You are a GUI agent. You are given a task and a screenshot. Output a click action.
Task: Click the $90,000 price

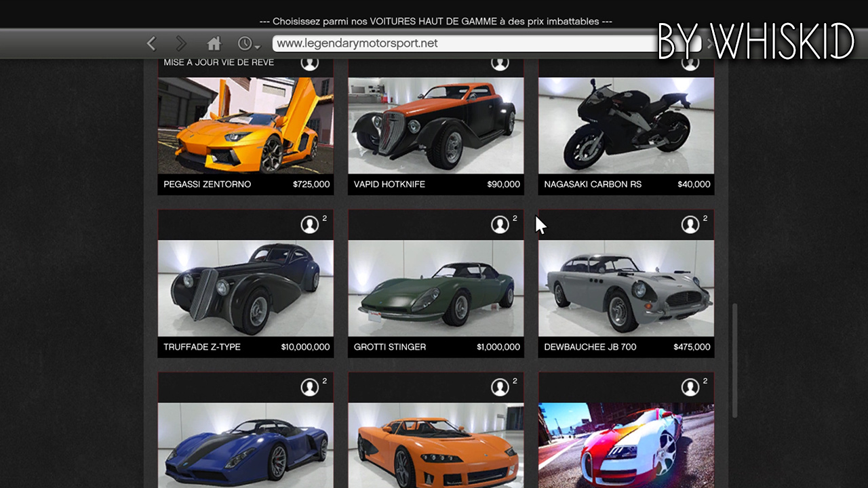click(504, 184)
